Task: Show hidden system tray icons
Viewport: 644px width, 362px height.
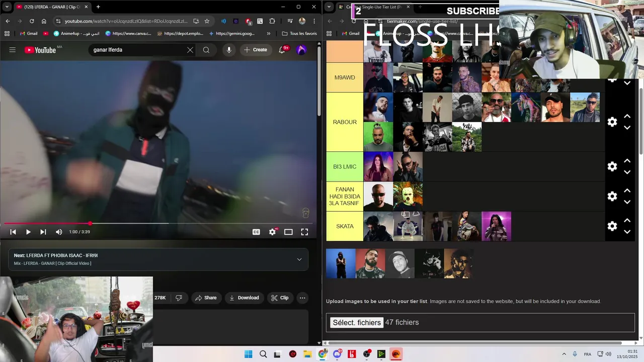Action: click(x=563, y=354)
